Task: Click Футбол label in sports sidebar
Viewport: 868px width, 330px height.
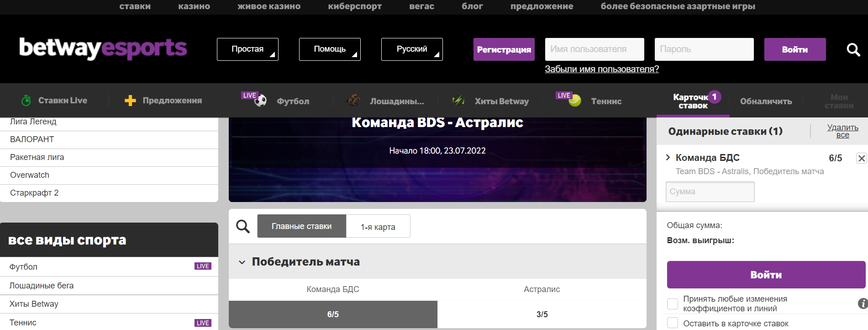Action: point(23,267)
